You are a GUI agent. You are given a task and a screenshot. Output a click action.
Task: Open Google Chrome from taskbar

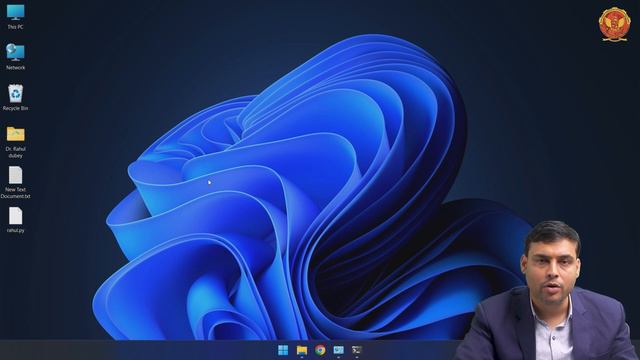click(320, 350)
